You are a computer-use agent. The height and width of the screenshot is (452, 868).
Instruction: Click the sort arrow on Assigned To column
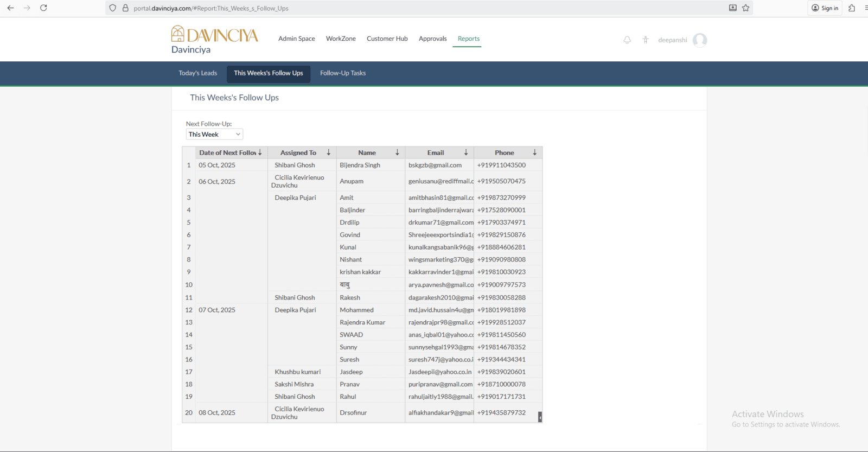(328, 153)
